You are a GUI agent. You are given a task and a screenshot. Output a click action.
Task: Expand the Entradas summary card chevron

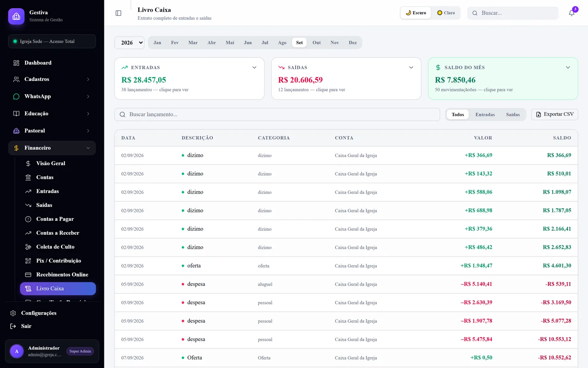click(x=254, y=67)
